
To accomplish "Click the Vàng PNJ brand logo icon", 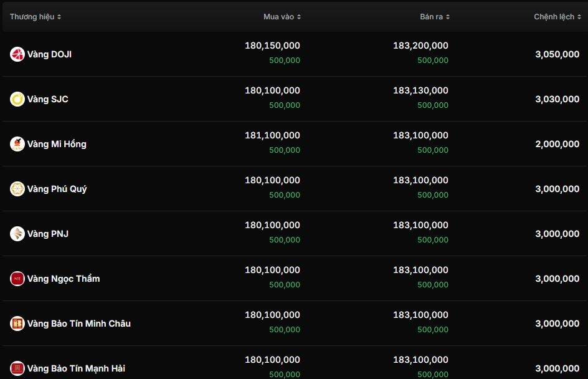I will click(17, 234).
